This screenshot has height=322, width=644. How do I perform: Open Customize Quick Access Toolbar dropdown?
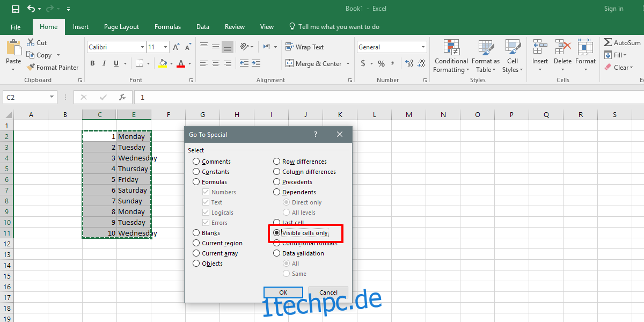pos(69,9)
